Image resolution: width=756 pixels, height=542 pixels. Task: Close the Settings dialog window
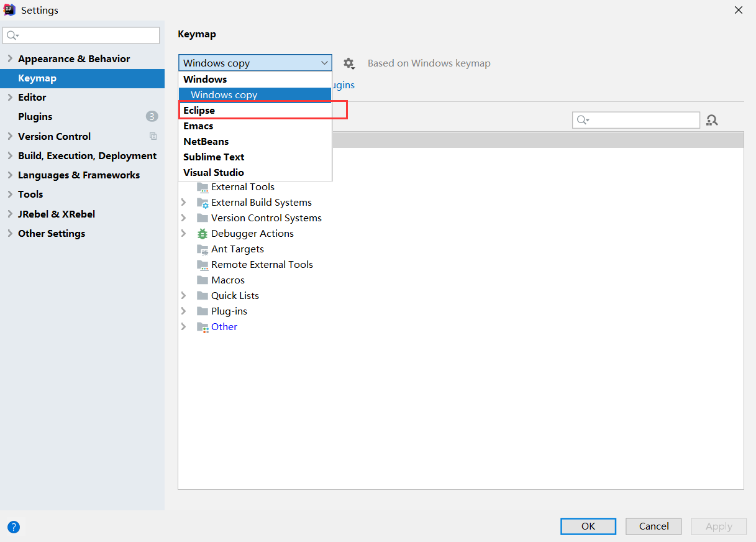739,10
